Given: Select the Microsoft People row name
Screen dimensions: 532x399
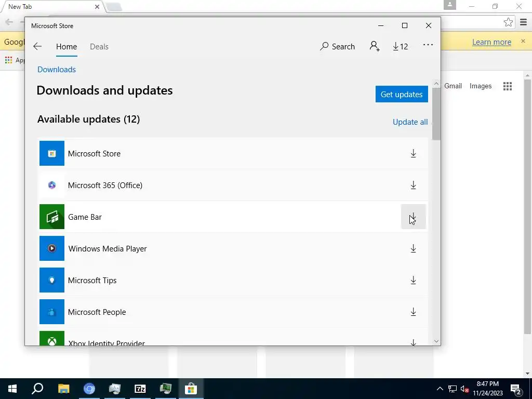Looking at the screenshot, I should click(97, 312).
